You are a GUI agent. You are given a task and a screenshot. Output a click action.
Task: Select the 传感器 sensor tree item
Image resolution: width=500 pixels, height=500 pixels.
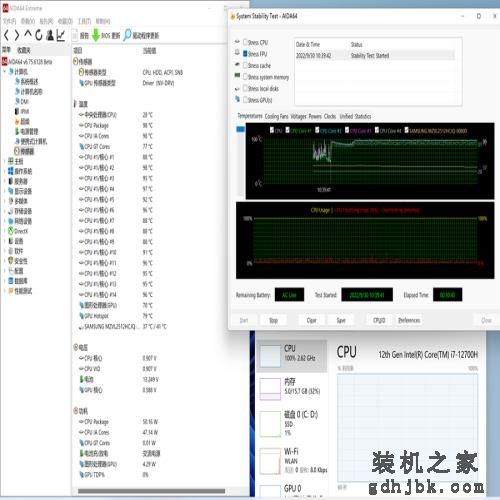24,151
